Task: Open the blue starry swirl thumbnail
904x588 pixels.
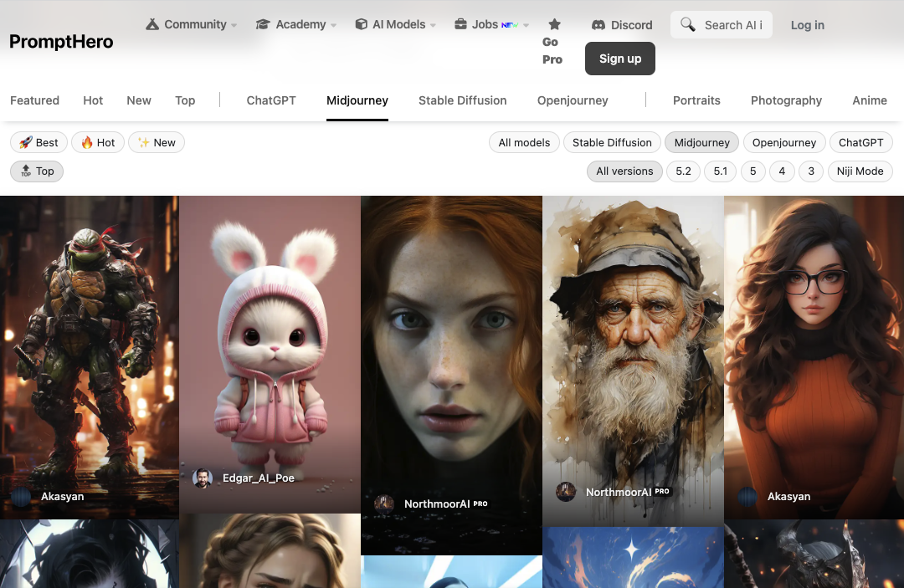Action: [633, 558]
